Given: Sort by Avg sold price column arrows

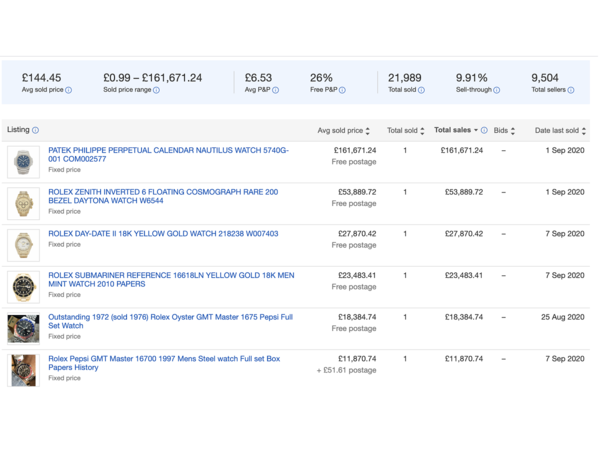Looking at the screenshot, I should tap(367, 131).
